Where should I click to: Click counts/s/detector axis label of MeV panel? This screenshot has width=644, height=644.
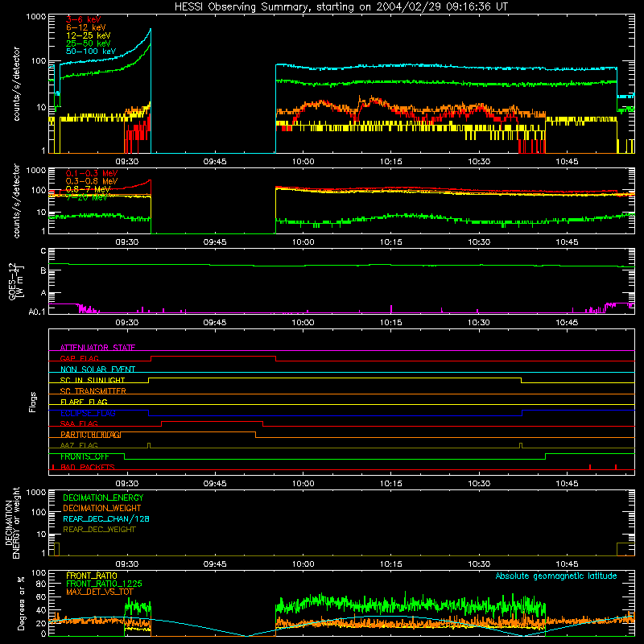pos(16,200)
